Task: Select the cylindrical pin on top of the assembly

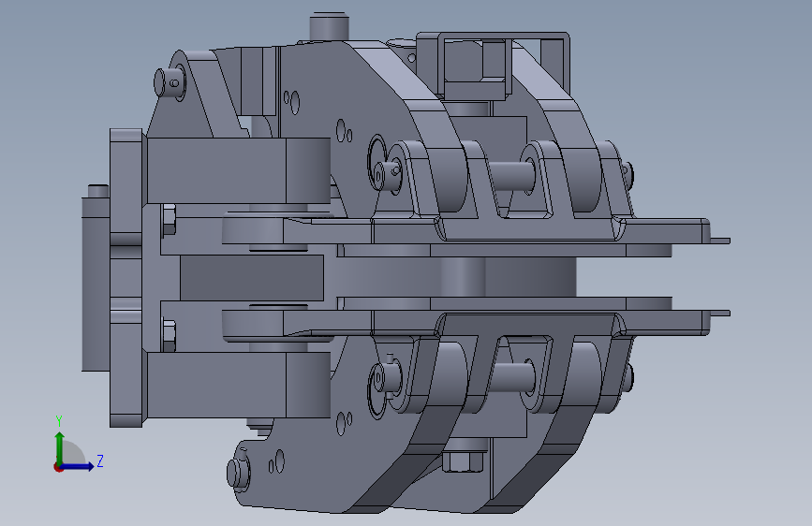Action: coord(329,27)
